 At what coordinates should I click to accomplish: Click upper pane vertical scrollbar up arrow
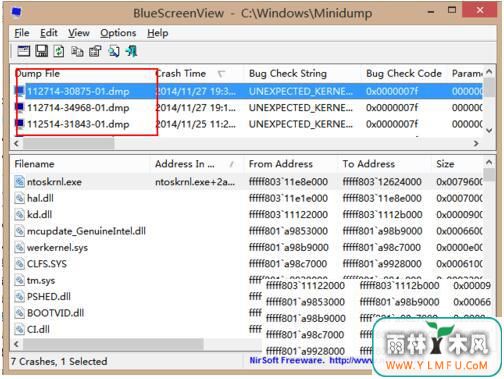489,72
